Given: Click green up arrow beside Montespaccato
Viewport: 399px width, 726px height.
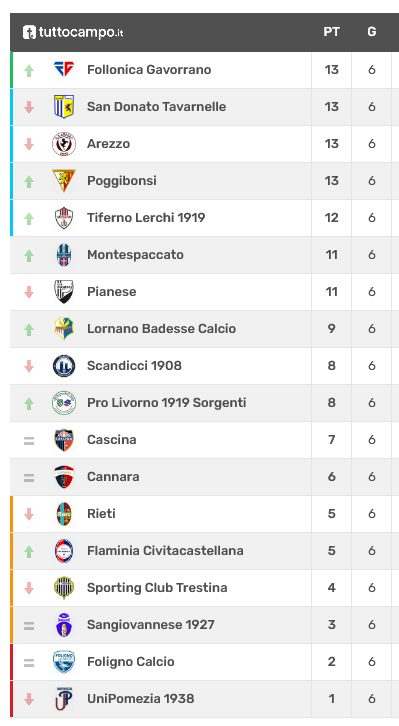Looking at the screenshot, I should [x=29, y=255].
